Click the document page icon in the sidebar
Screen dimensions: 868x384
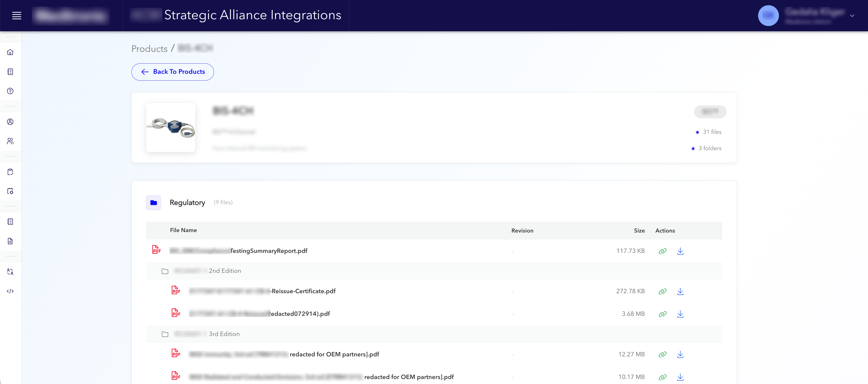(x=10, y=241)
